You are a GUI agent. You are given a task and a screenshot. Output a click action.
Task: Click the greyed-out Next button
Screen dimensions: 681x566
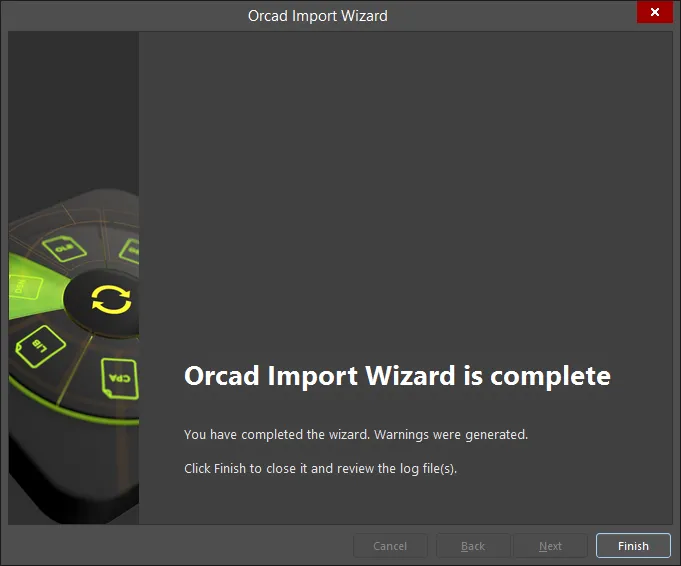[x=550, y=546]
